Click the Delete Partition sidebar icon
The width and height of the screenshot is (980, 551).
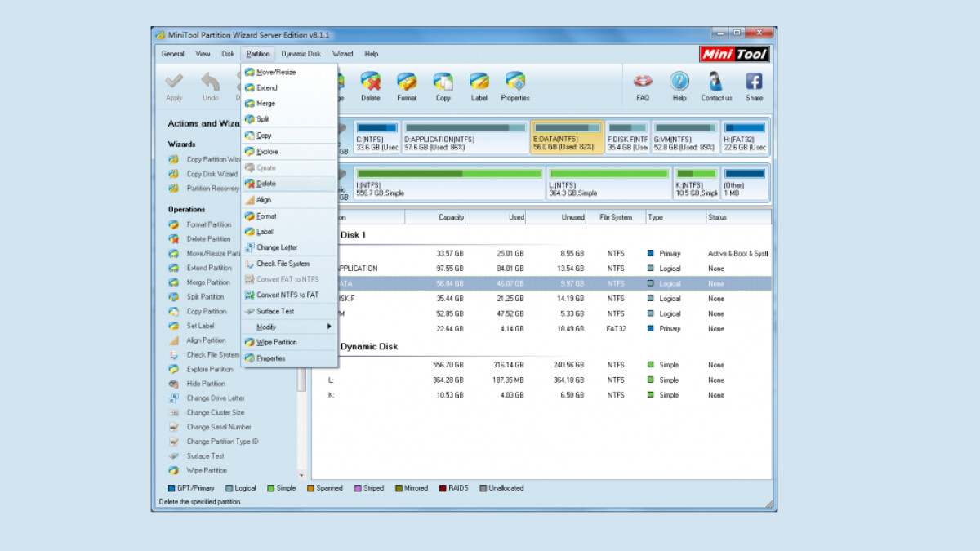(174, 239)
